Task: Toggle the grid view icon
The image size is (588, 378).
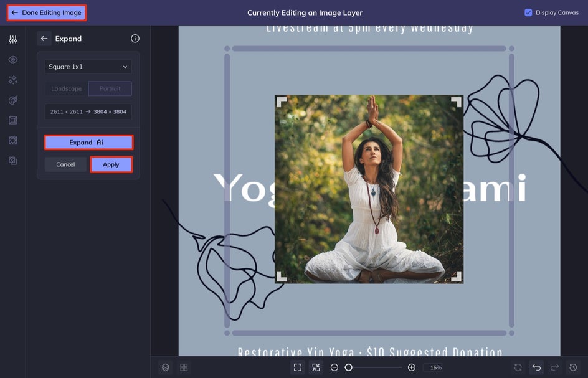Action: (x=184, y=367)
